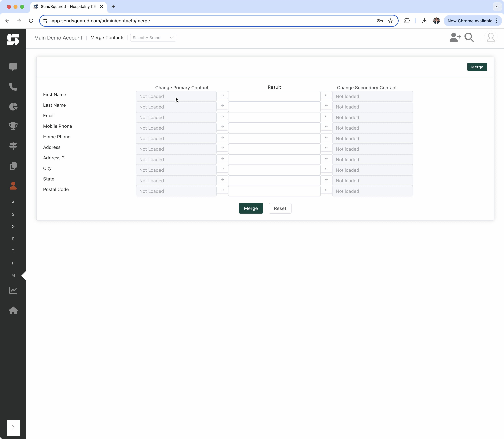Click the M item in sidebar
Viewport: 504px width, 439px height.
[x=13, y=275]
